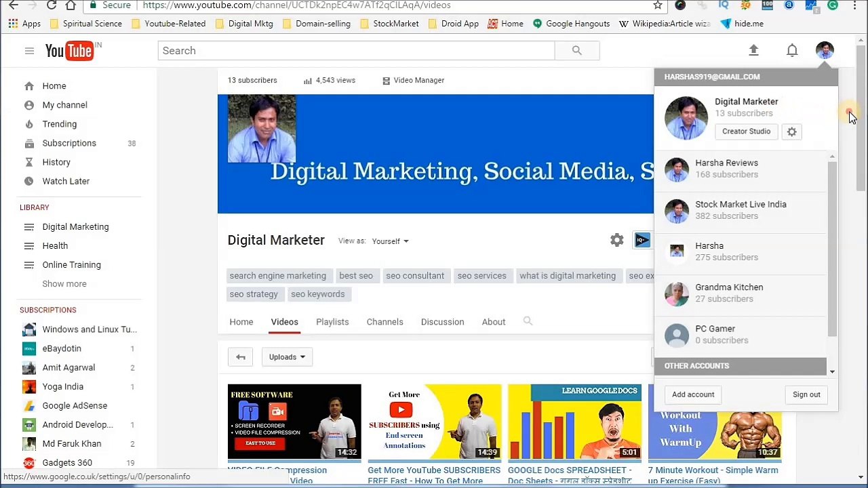Image resolution: width=868 pixels, height=488 pixels.
Task: Open the YouTube hamburger guide menu
Action: [x=29, y=51]
